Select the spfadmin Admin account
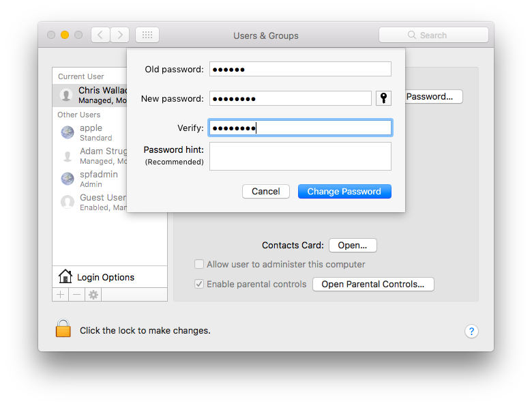The width and height of the screenshot is (532, 406). [x=98, y=179]
